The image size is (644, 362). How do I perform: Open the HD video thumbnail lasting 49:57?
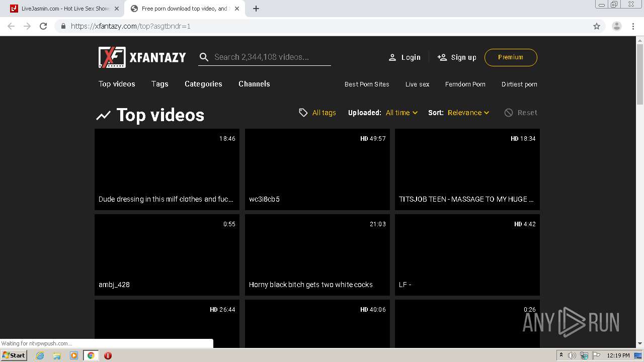coord(317,169)
